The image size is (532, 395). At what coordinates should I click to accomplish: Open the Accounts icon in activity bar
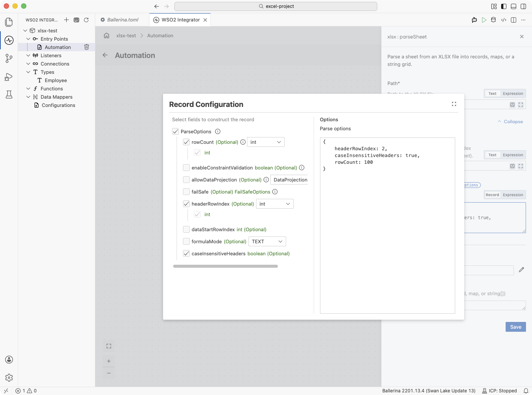[9, 360]
